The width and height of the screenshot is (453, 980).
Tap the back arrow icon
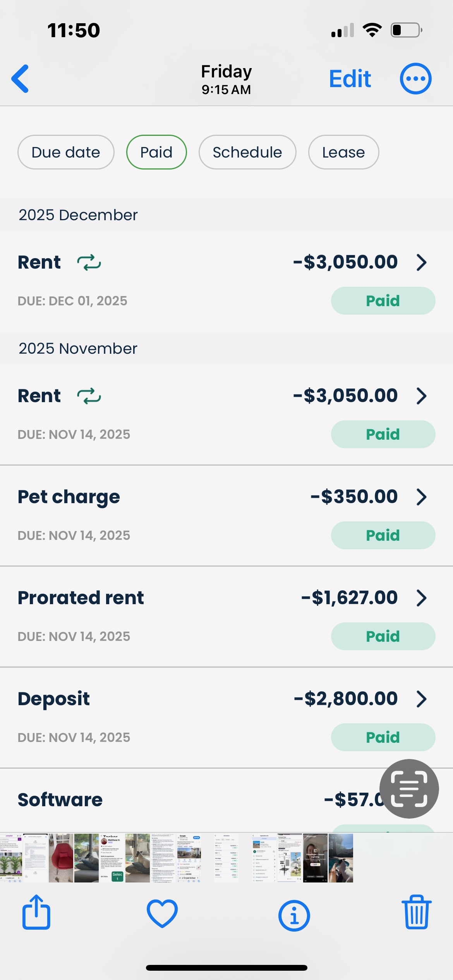coord(21,79)
